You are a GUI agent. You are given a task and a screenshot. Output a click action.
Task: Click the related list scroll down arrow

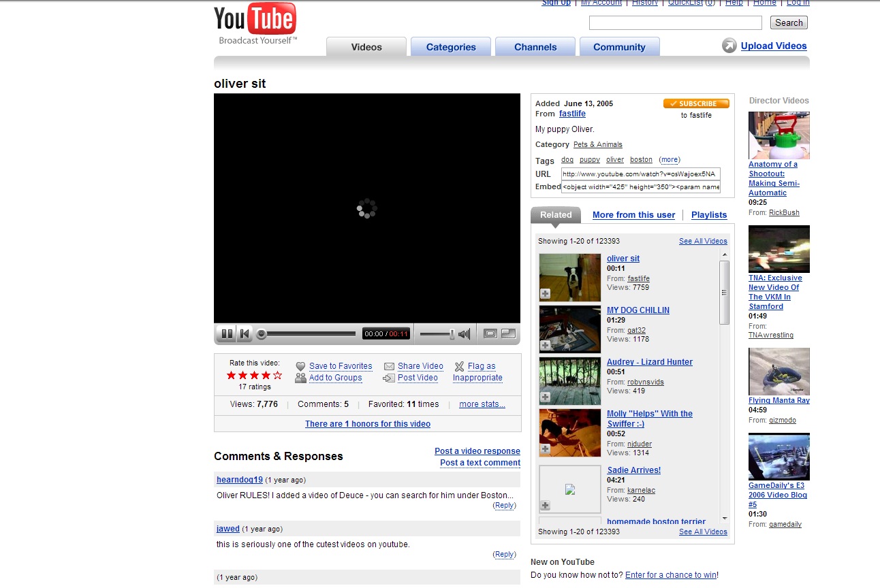[724, 518]
